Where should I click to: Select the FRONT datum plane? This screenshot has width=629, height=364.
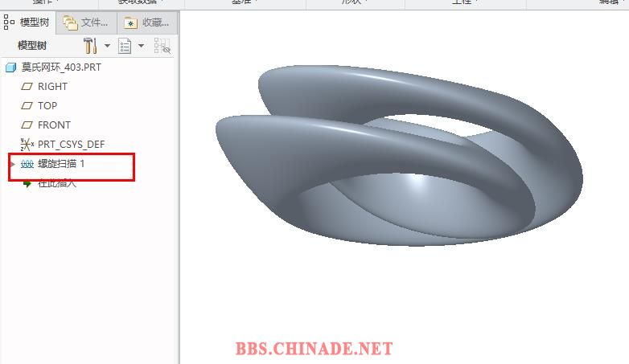click(x=54, y=125)
